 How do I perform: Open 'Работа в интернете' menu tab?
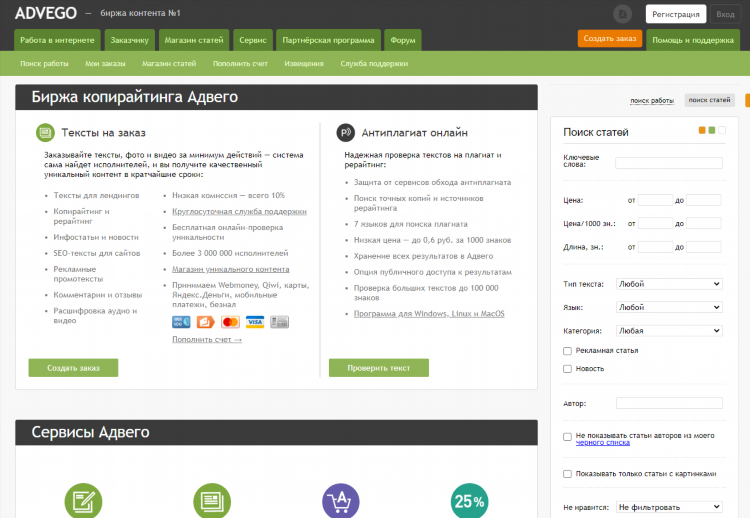click(57, 40)
